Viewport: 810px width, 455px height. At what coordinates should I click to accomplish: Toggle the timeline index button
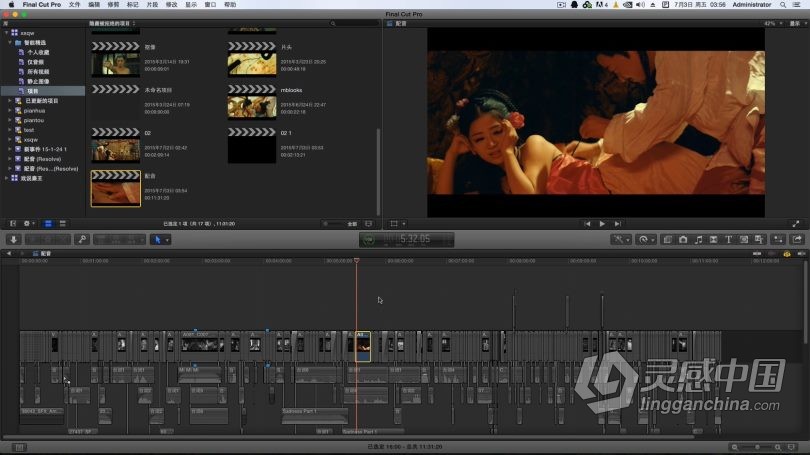tap(19, 447)
